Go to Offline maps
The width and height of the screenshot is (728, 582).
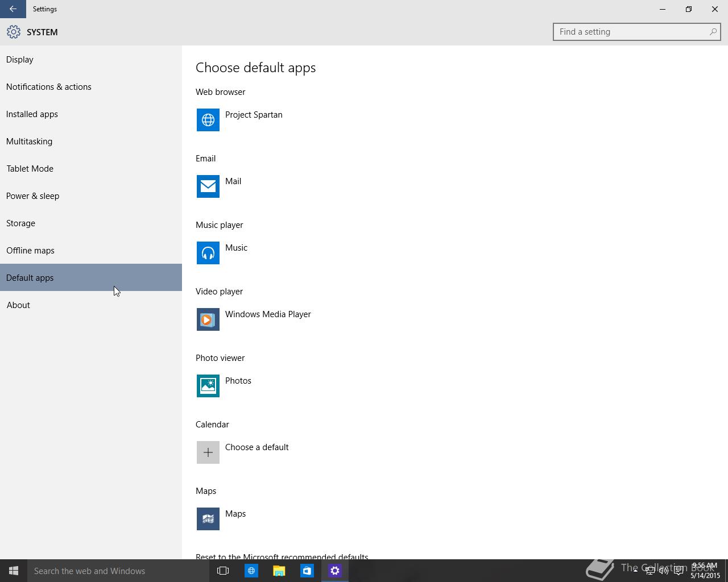tap(91, 251)
